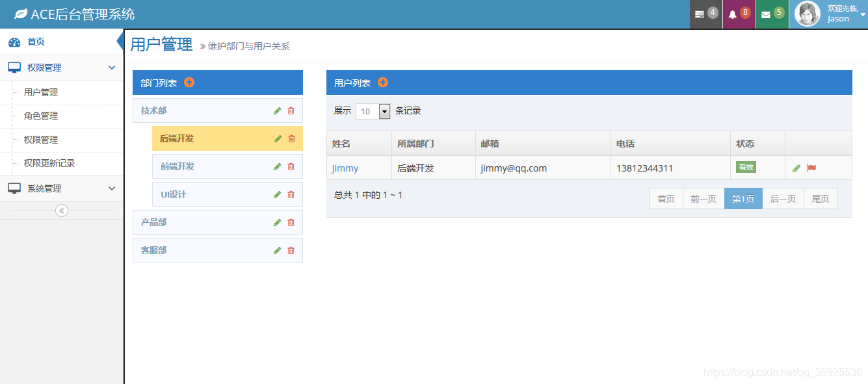
Task: Go to 首页 in the sidebar
Action: click(36, 42)
